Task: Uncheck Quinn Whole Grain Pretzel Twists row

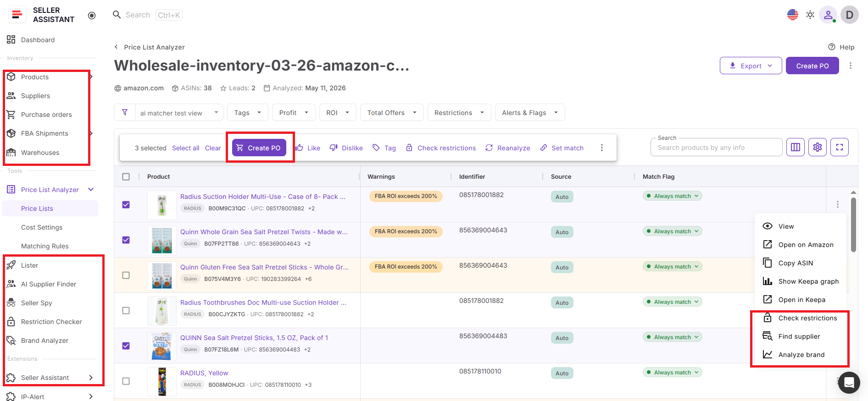Action: pos(126,240)
